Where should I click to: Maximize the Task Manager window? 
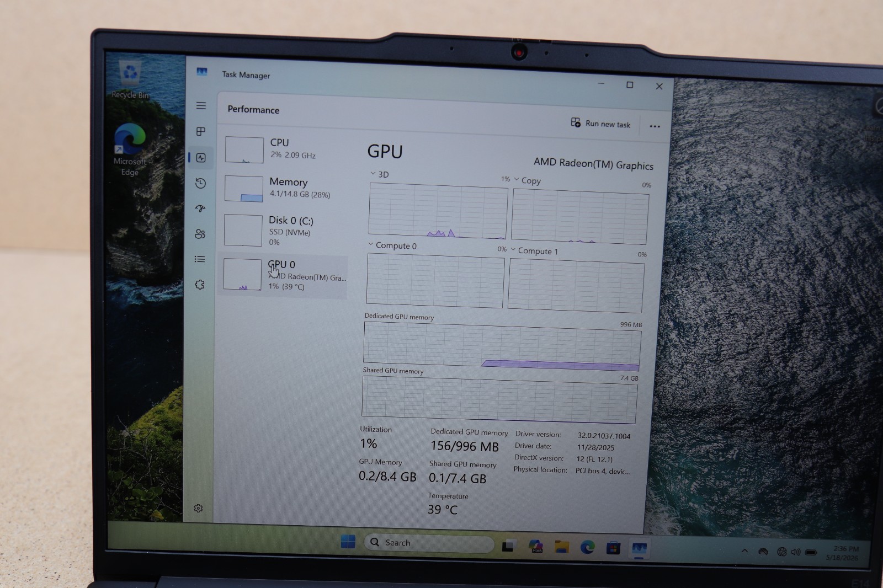[630, 84]
